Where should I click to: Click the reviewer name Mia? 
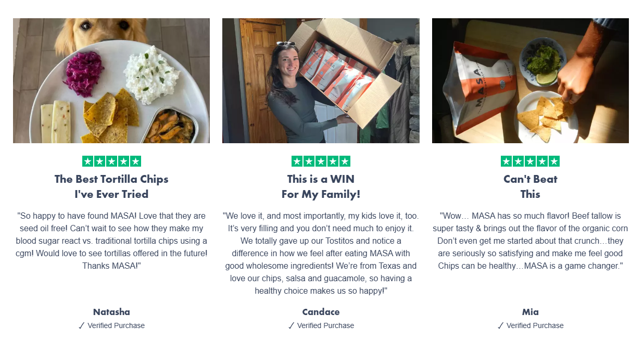[531, 312]
